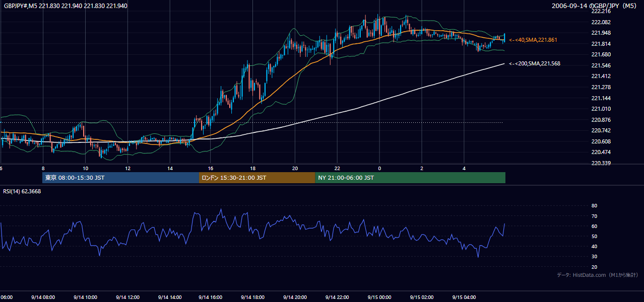
Task: Click the 9/15 00:00 date label
Action: click(379, 297)
